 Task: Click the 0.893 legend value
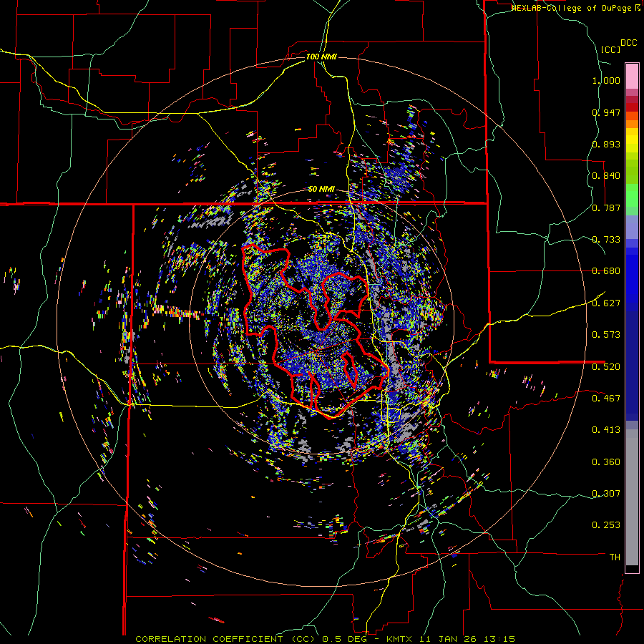[606, 144]
